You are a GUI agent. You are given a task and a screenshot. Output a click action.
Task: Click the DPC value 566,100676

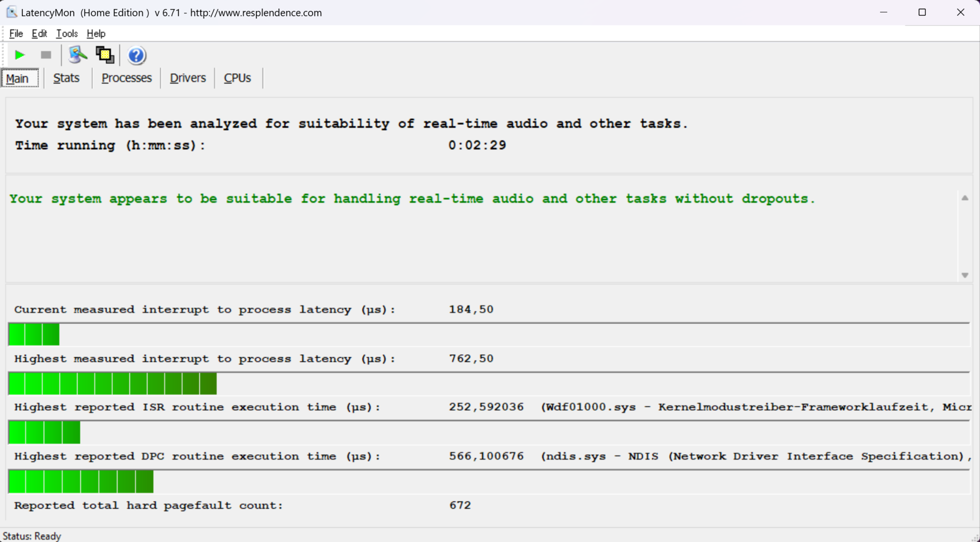point(486,456)
